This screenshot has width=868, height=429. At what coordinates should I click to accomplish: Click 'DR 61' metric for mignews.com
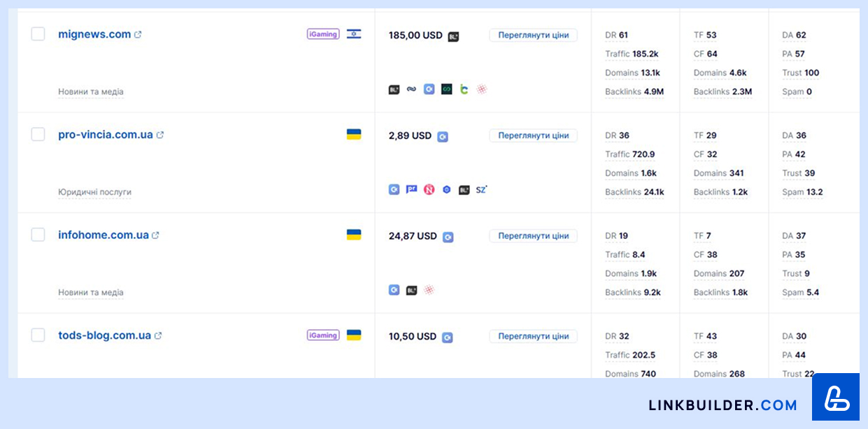pyautogui.click(x=616, y=35)
